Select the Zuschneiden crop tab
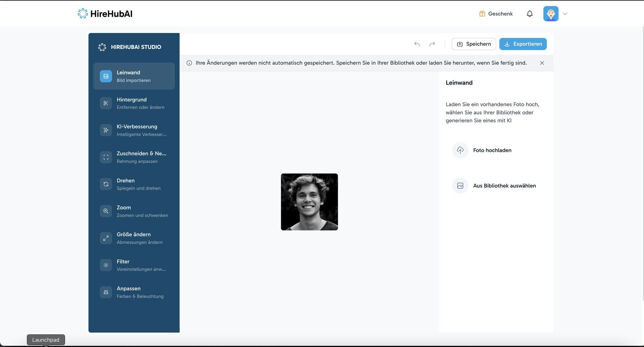Image resolution: width=644 pixels, height=347 pixels. pos(134,157)
